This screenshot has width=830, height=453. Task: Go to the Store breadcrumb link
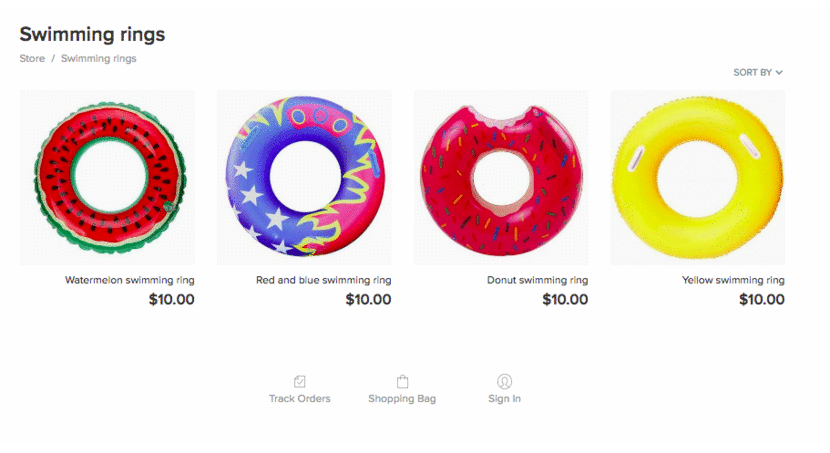(32, 59)
